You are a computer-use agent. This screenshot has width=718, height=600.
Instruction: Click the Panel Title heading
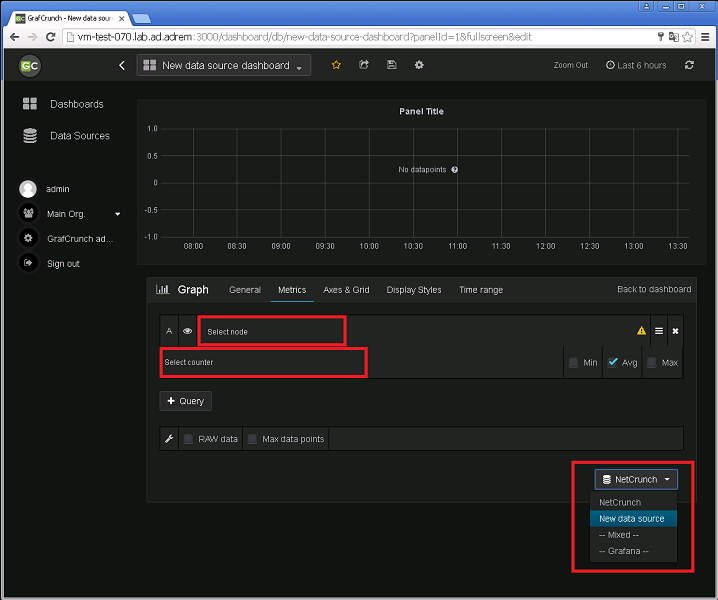point(421,111)
